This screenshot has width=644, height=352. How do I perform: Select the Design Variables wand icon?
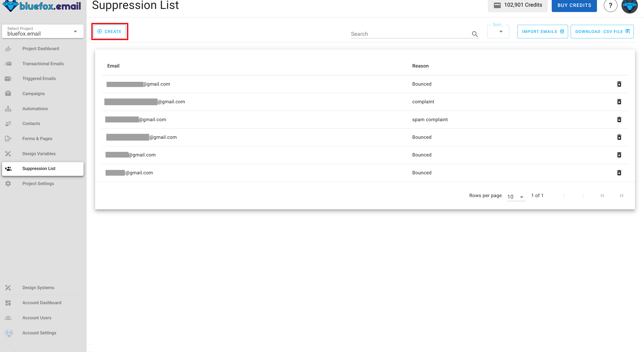(8, 153)
